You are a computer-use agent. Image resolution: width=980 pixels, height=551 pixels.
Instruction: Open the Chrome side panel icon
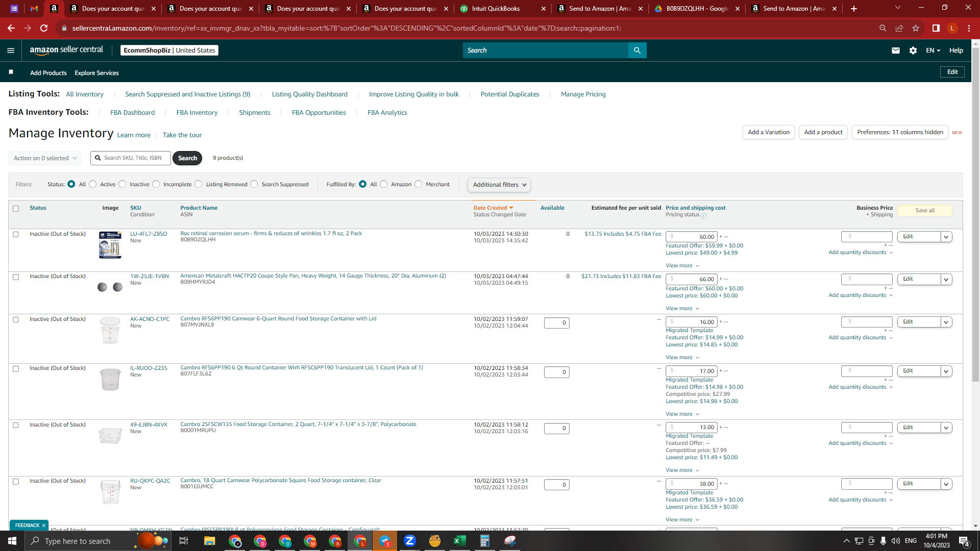[936, 28]
